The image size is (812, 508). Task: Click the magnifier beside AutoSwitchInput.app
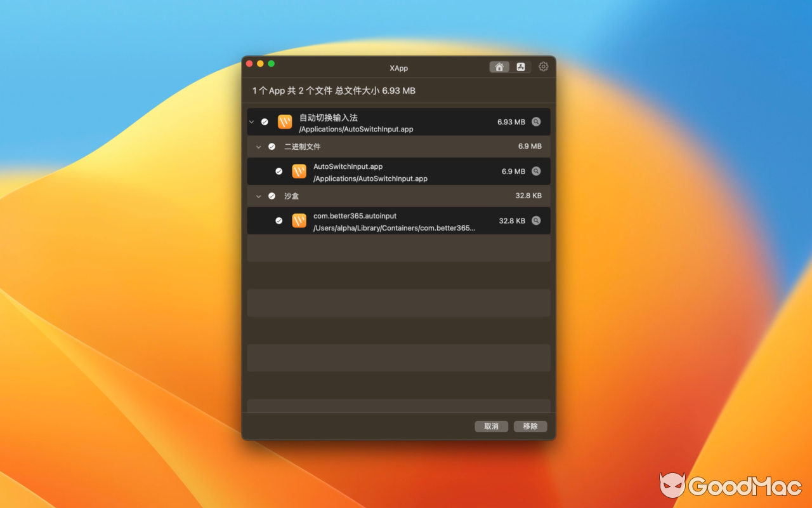coord(536,171)
